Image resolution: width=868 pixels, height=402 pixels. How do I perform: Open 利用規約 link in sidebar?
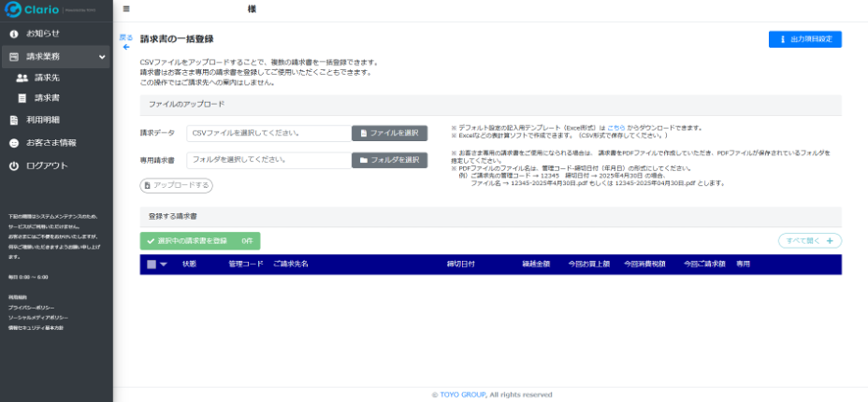coord(17,297)
